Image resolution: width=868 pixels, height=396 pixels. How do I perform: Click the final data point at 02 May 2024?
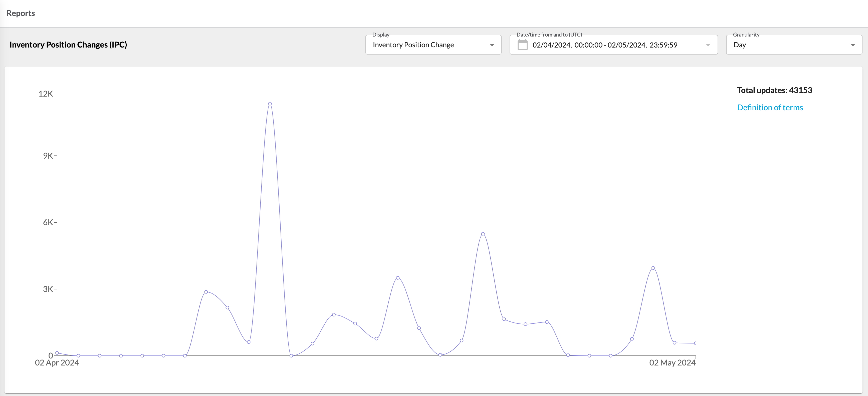coord(695,343)
